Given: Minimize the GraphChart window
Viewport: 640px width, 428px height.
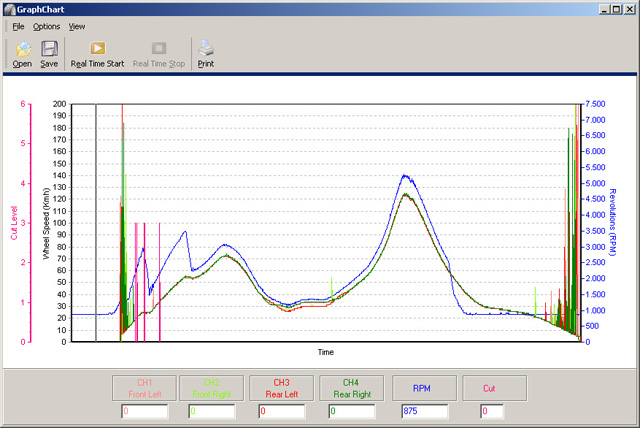Looking at the screenshot, I should click(604, 9).
